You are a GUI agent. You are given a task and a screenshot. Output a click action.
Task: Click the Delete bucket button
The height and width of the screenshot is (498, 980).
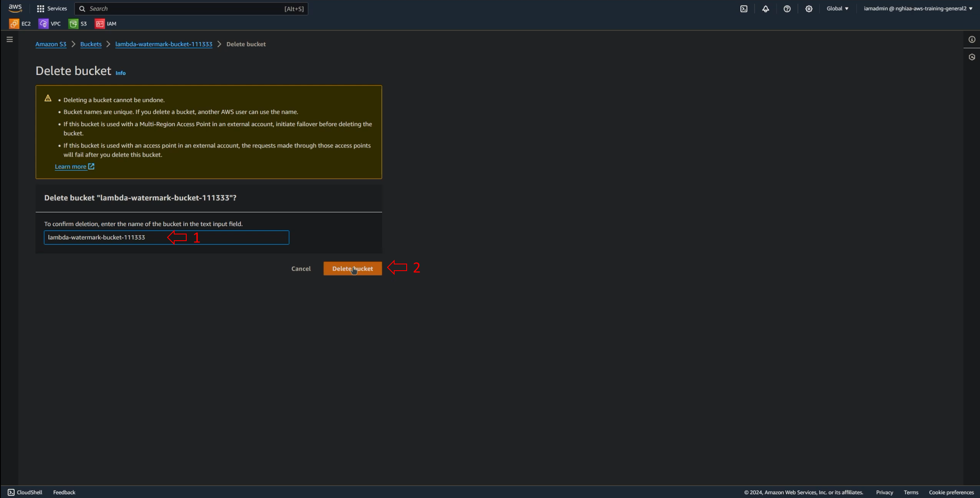pyautogui.click(x=353, y=268)
